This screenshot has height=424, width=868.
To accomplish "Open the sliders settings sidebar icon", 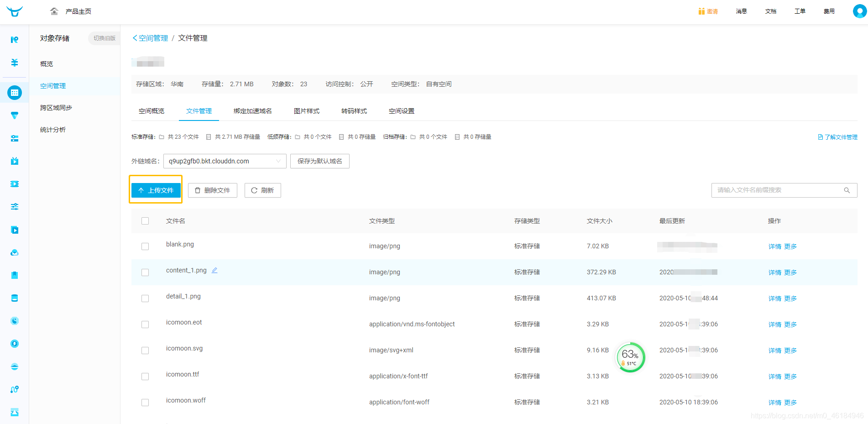I will click(x=15, y=207).
